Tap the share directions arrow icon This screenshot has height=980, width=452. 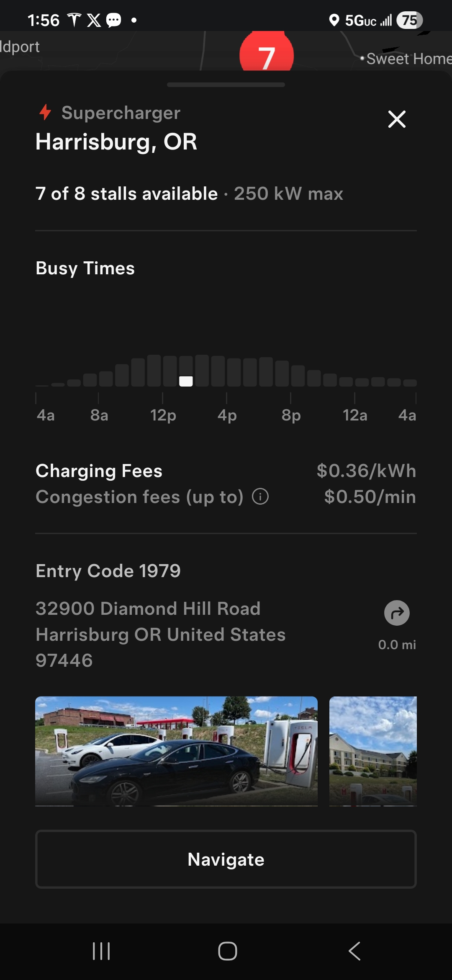point(397,613)
